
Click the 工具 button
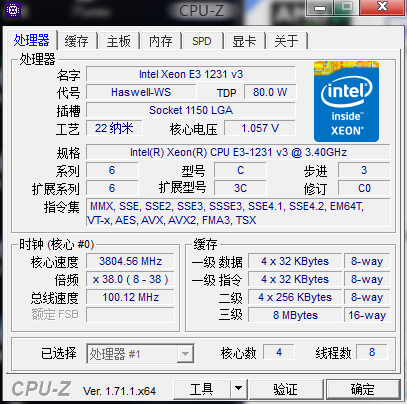[x=202, y=389]
